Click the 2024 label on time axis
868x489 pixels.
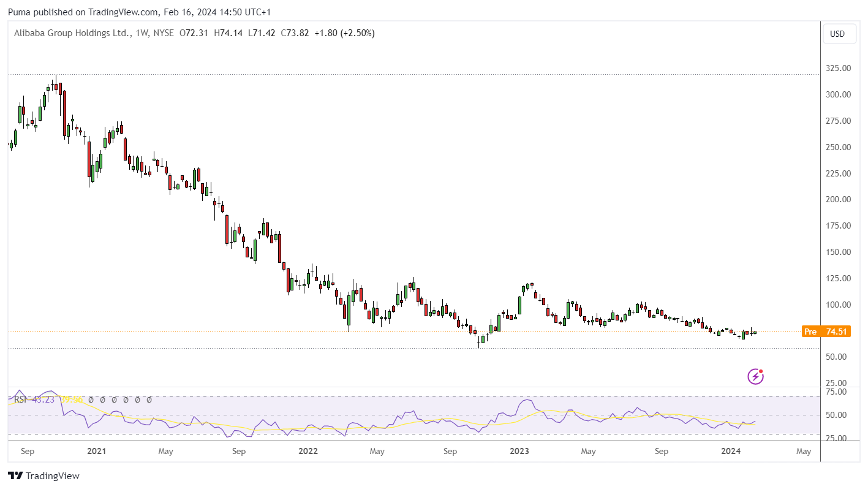pyautogui.click(x=731, y=452)
